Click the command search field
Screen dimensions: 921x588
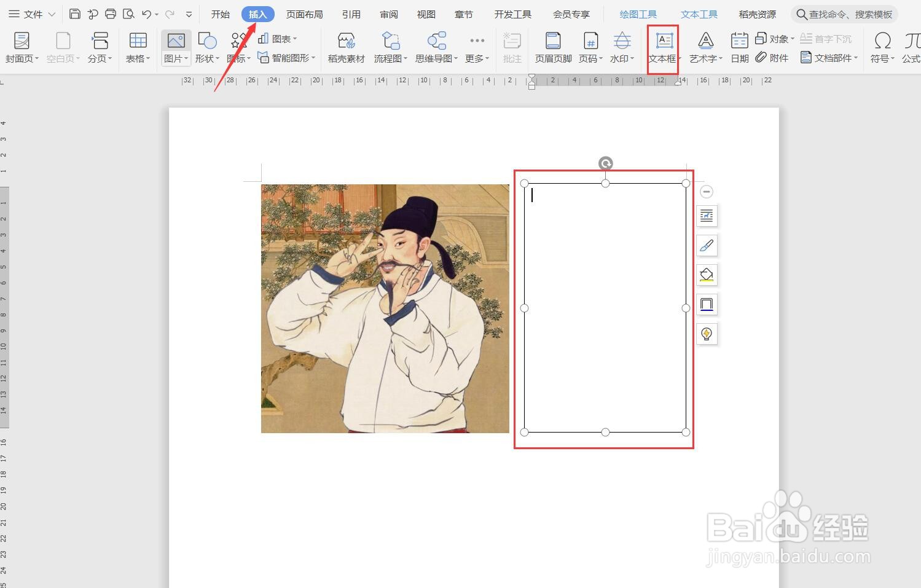click(845, 14)
